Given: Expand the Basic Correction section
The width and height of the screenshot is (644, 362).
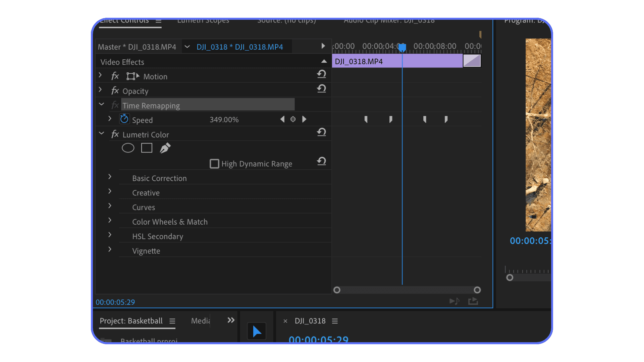Looking at the screenshot, I should 110,177.
